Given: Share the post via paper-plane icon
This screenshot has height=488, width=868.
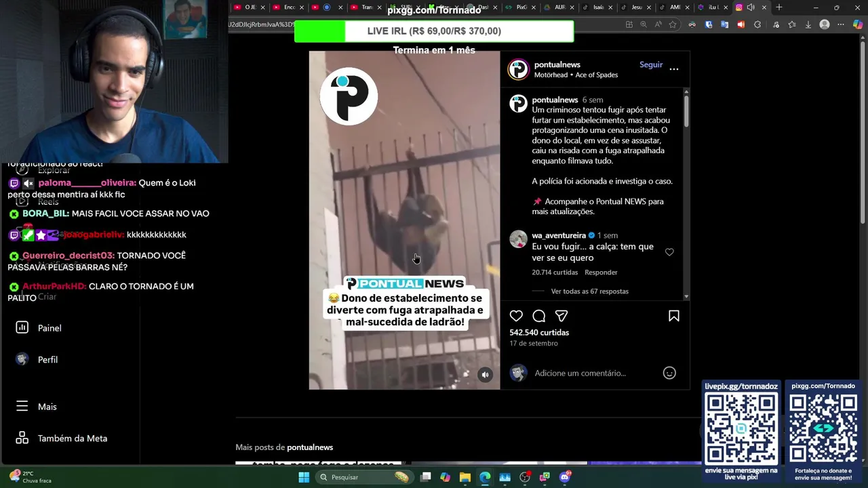Looking at the screenshot, I should 561,316.
